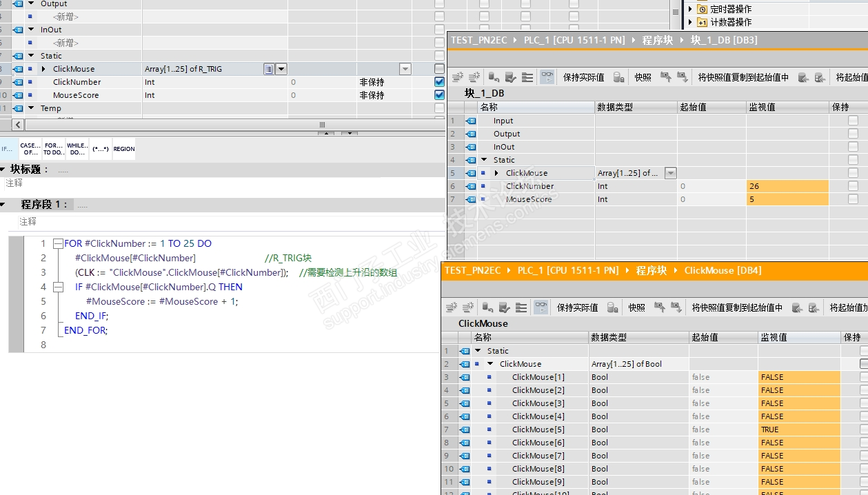Click 程序块 breadcrumb in ClickMouse DB4 title bar

pos(651,270)
